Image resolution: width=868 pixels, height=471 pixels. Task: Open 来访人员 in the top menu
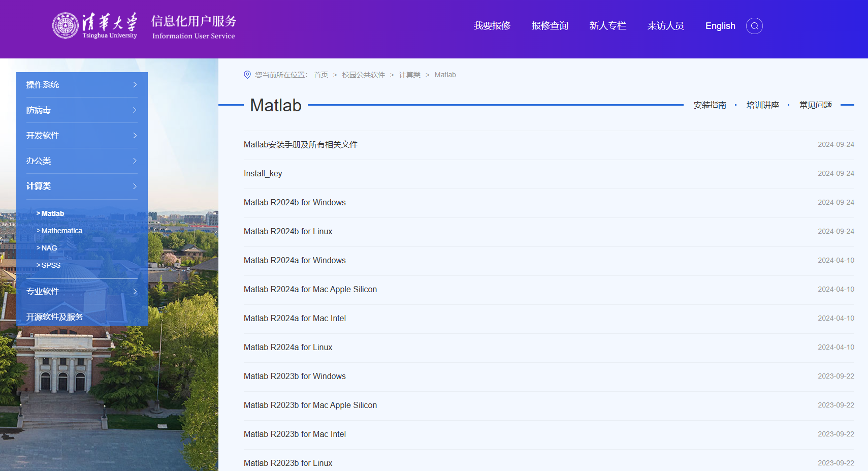(x=665, y=26)
